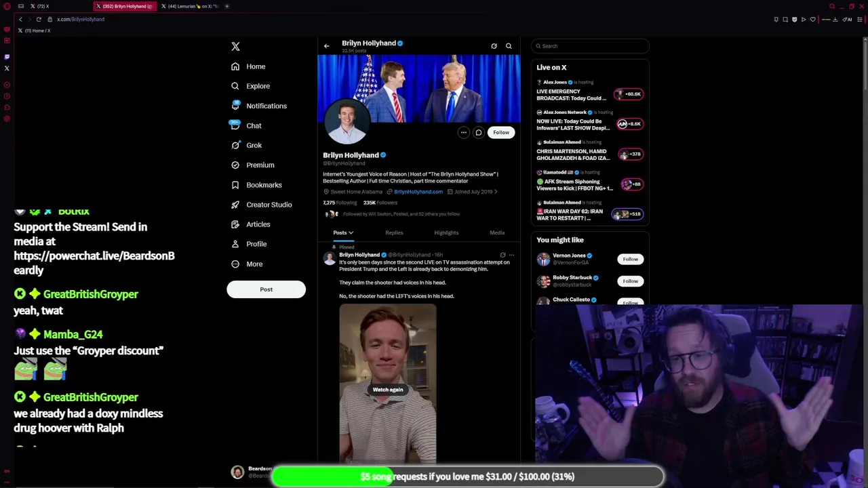Go to Home in X sidebar
868x488 pixels.
point(248,66)
